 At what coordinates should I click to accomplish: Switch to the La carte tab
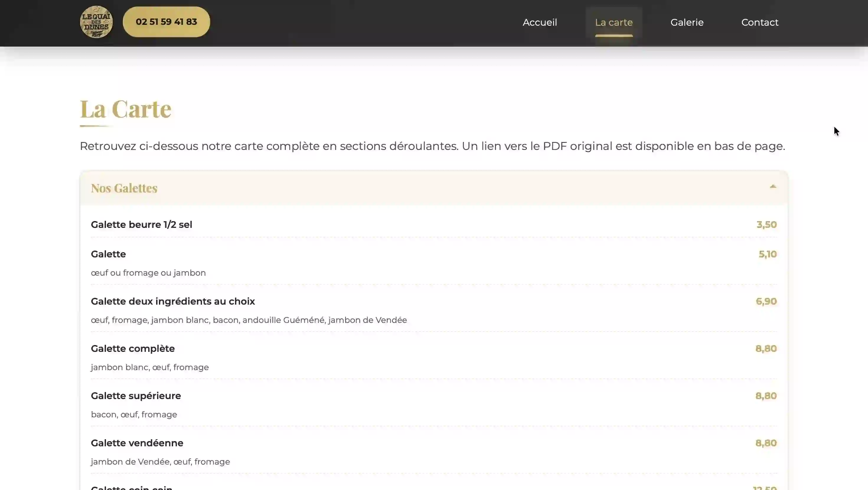click(x=614, y=22)
